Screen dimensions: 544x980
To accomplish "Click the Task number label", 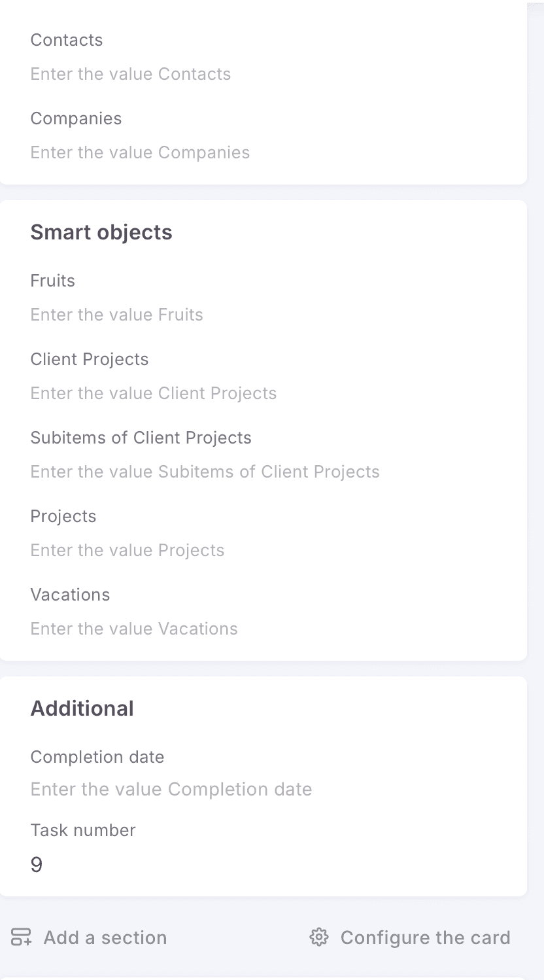I will coord(83,830).
